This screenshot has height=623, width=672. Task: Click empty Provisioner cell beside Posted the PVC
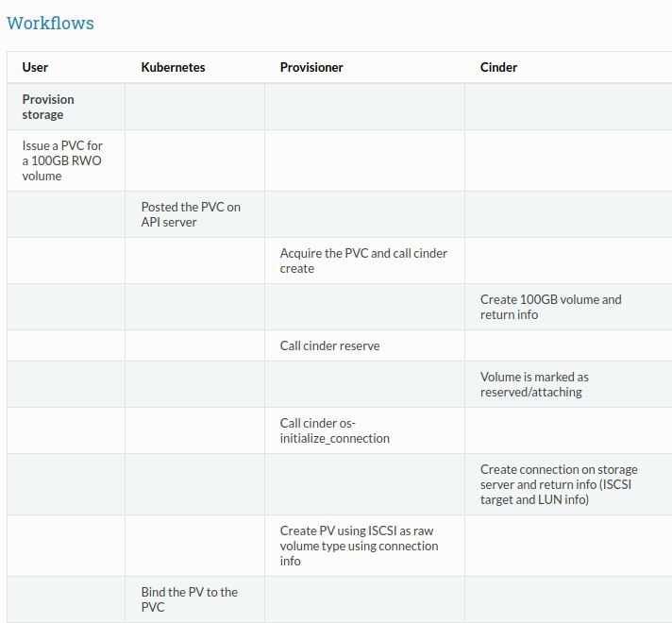(x=364, y=214)
